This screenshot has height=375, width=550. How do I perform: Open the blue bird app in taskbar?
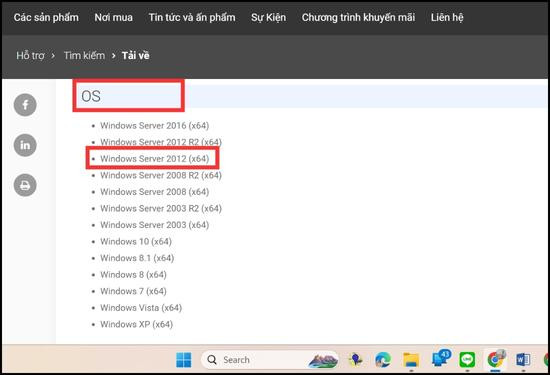[x=355, y=360]
